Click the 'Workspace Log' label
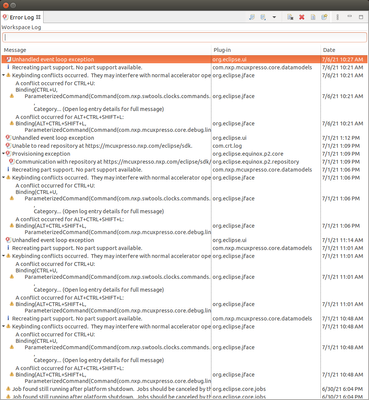 pos(21,27)
